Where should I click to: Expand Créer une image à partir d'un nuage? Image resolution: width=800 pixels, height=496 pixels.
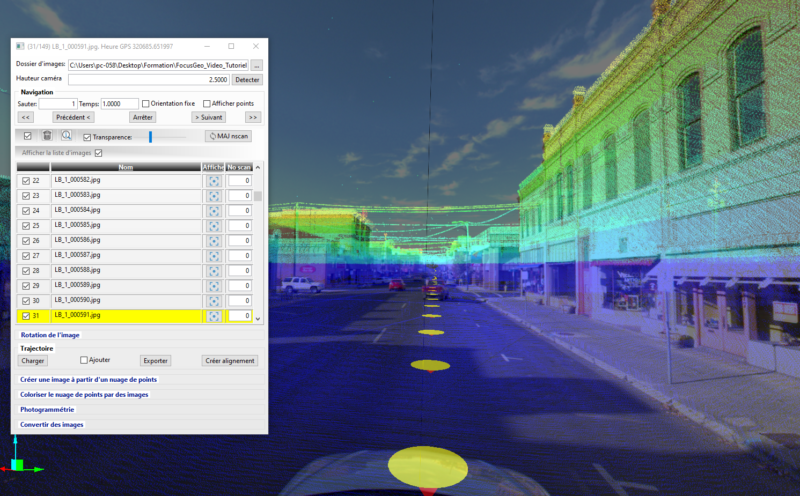coord(88,379)
